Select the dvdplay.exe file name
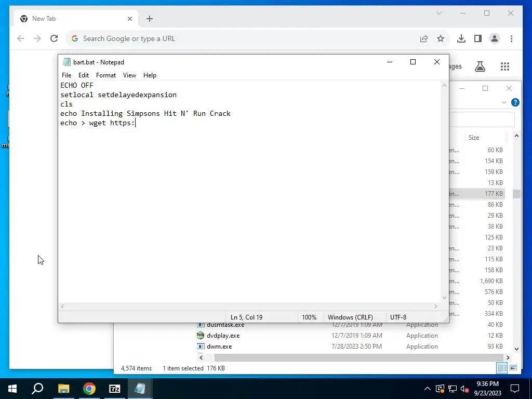 point(223,336)
